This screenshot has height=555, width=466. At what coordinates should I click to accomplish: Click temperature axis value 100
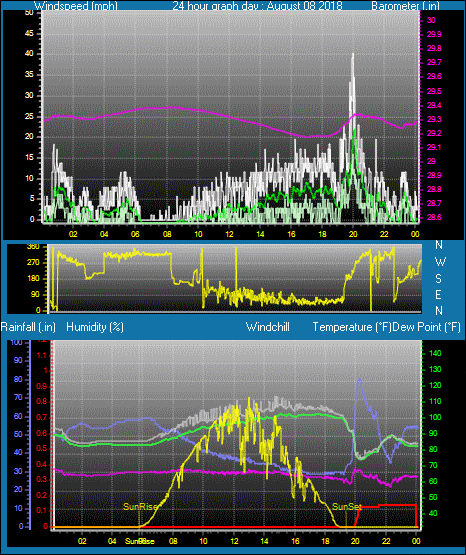pyautogui.click(x=435, y=417)
